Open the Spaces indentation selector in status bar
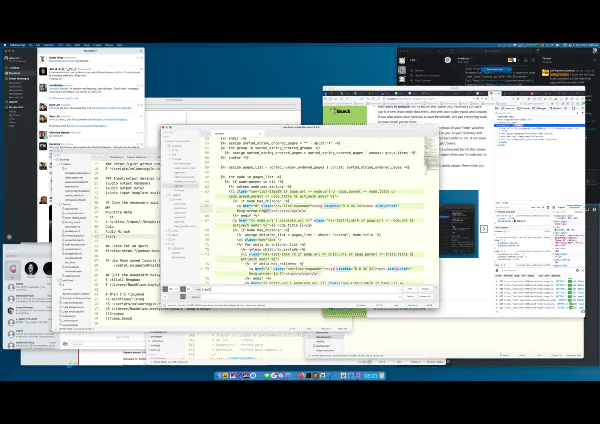The image size is (600, 424). pyautogui.click(x=412, y=305)
